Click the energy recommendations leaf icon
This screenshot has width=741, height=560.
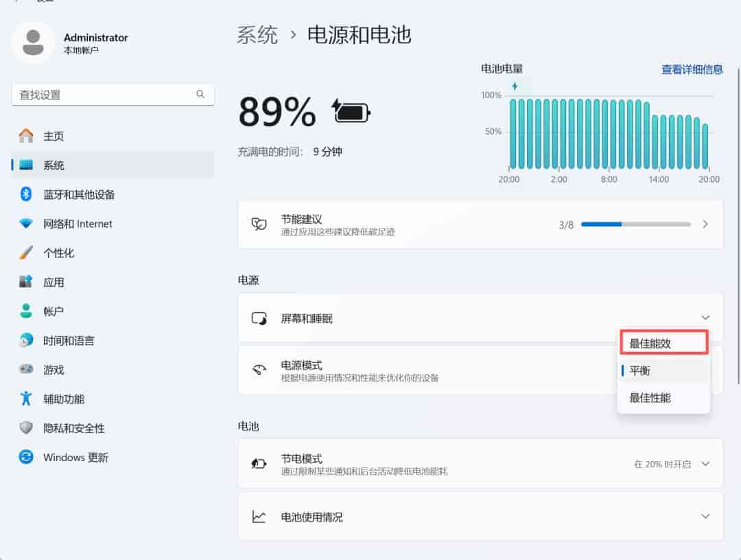click(259, 224)
